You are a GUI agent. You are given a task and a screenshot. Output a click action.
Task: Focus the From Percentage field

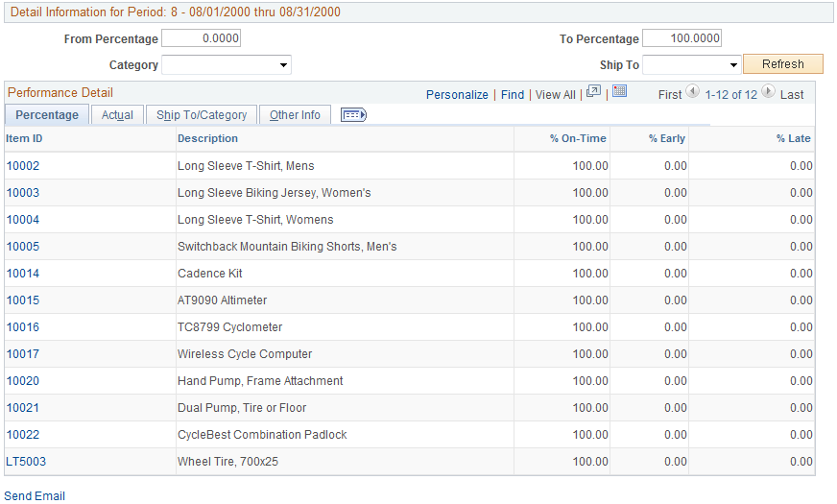coord(202,38)
